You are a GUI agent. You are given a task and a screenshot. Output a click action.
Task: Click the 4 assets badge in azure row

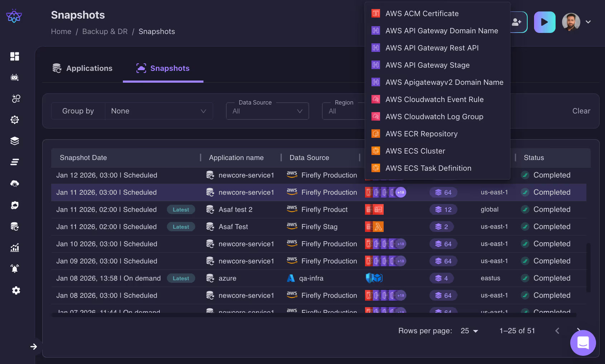(x=441, y=278)
